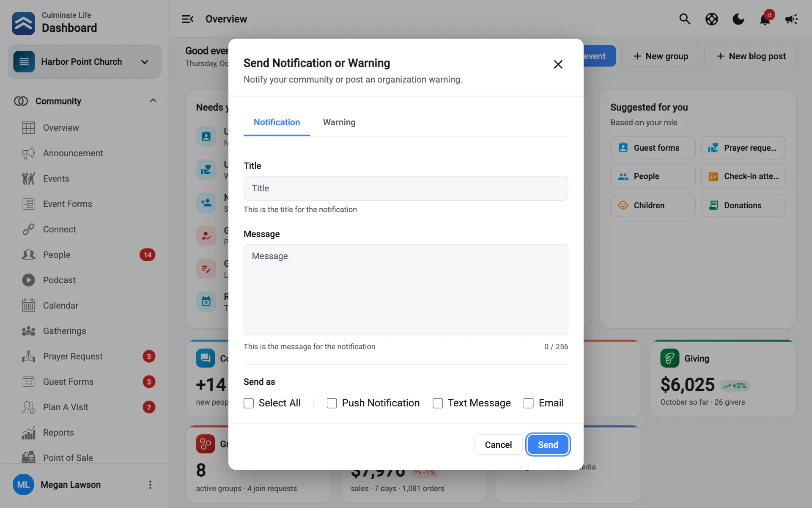Check the Select All checkbox

pos(249,403)
